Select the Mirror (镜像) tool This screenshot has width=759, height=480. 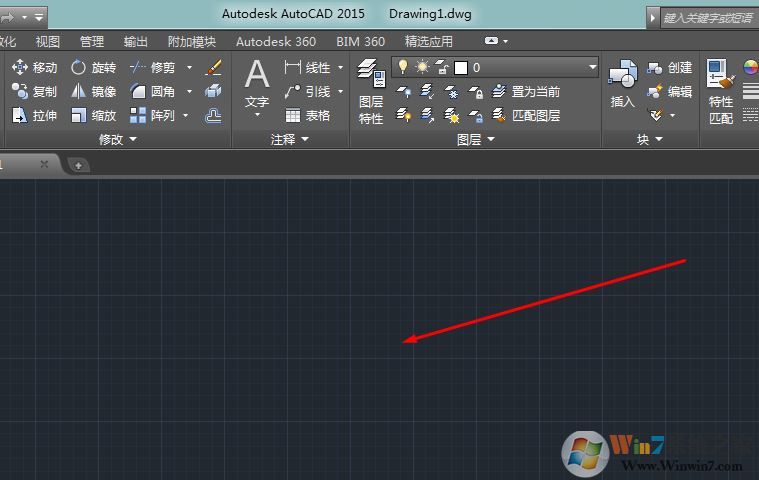(93, 91)
